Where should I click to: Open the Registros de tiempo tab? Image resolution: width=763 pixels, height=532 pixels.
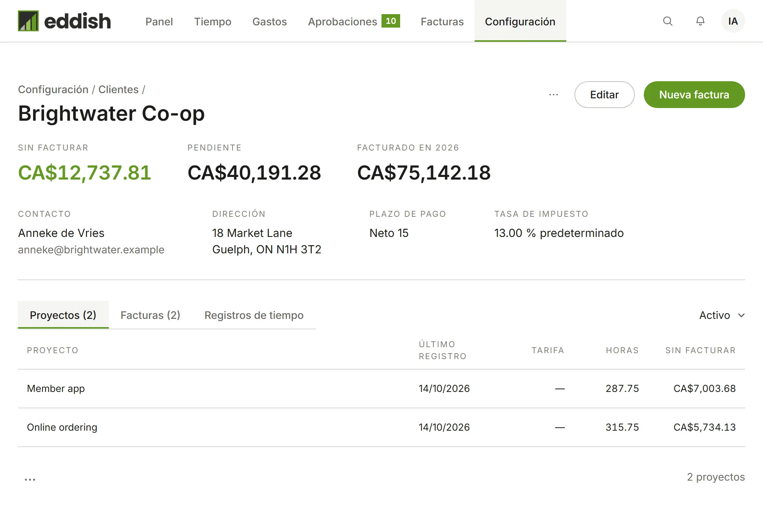click(254, 315)
